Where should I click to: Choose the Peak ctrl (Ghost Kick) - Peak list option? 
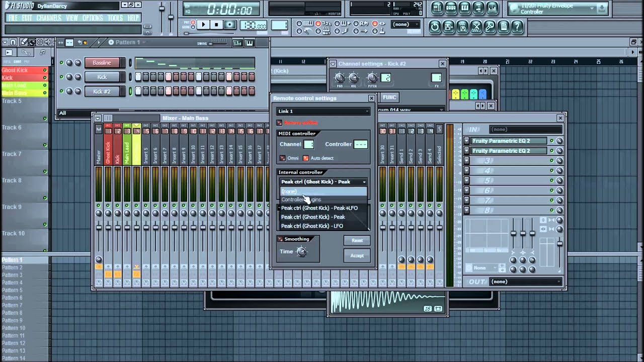pyautogui.click(x=324, y=217)
